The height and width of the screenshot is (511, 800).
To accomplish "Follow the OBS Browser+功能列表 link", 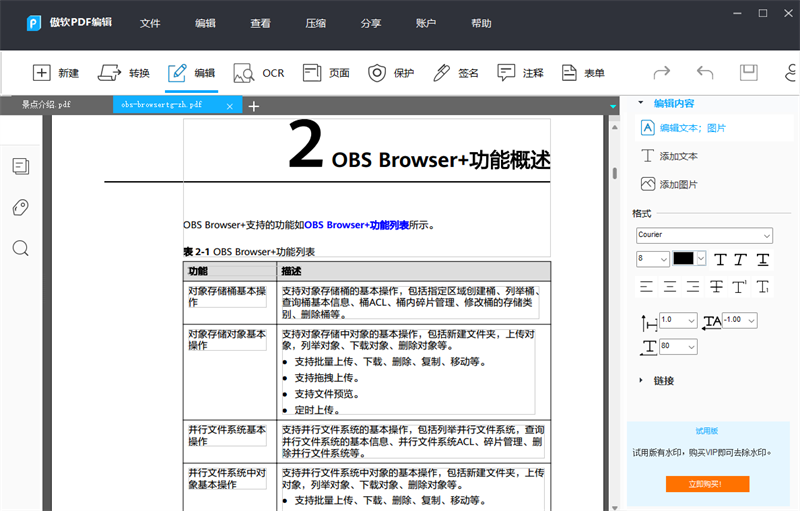I will tap(356, 225).
